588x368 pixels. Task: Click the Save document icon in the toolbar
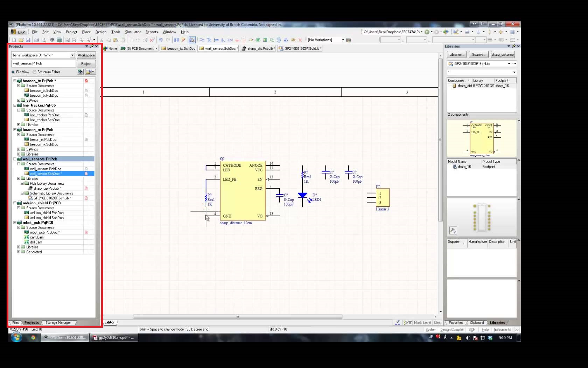pyautogui.click(x=28, y=40)
